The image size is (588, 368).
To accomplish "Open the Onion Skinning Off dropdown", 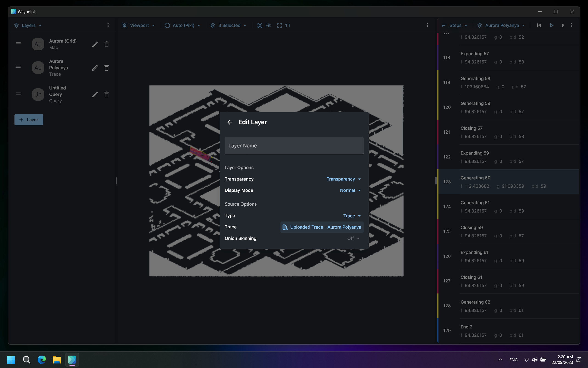I will [x=353, y=238].
